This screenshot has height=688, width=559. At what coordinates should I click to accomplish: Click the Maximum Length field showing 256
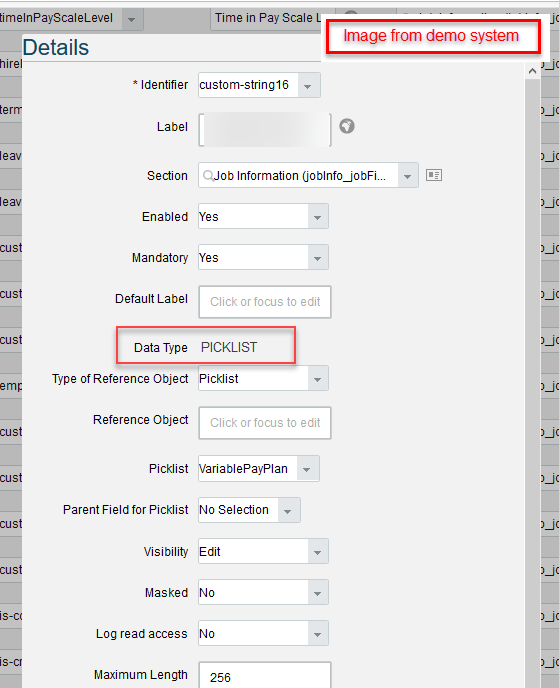pyautogui.click(x=265, y=675)
